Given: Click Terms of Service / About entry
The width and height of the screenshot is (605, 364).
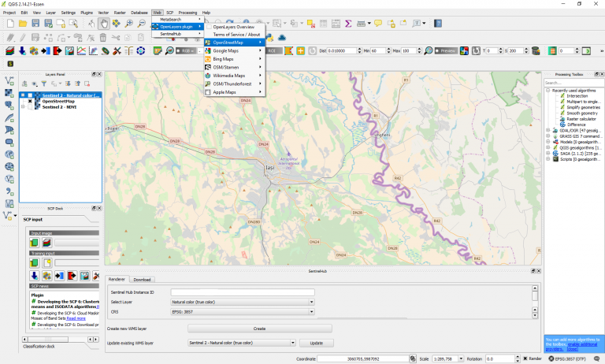Looking at the screenshot, I should [236, 35].
